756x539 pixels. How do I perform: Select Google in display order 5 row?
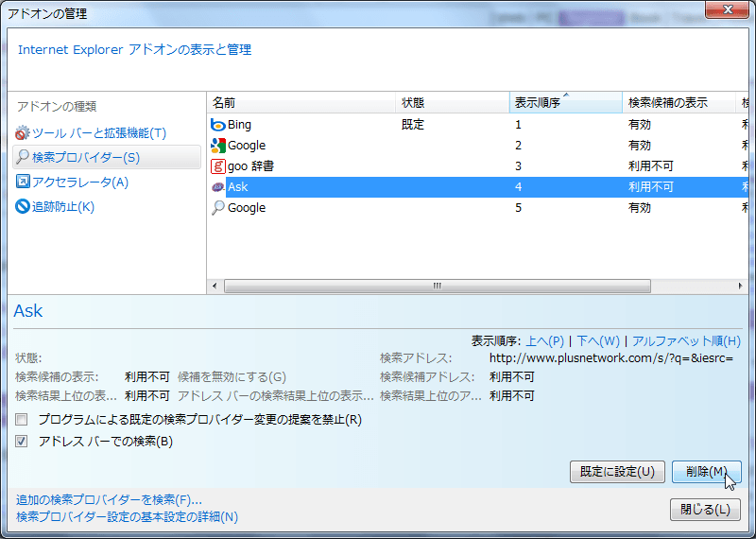(x=247, y=208)
